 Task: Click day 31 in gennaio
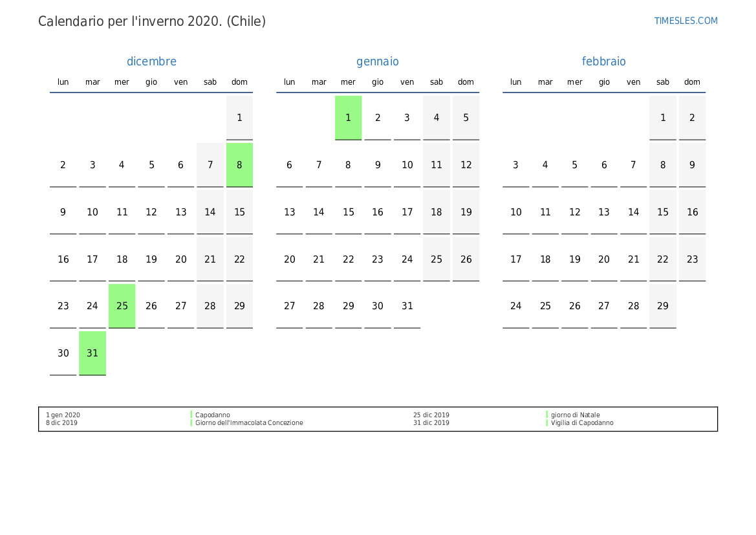pyautogui.click(x=407, y=306)
